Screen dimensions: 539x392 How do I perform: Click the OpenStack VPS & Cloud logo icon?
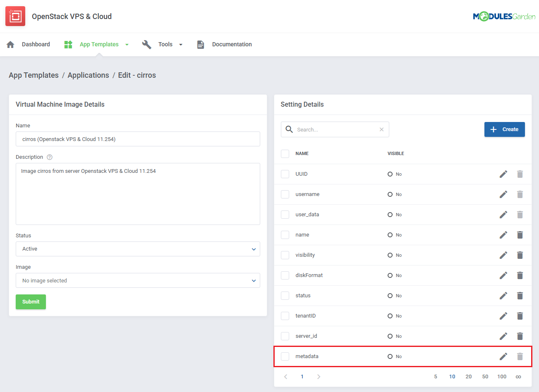point(15,17)
